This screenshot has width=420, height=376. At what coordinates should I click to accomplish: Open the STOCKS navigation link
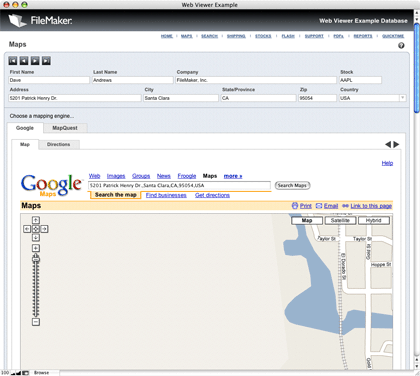click(x=263, y=36)
